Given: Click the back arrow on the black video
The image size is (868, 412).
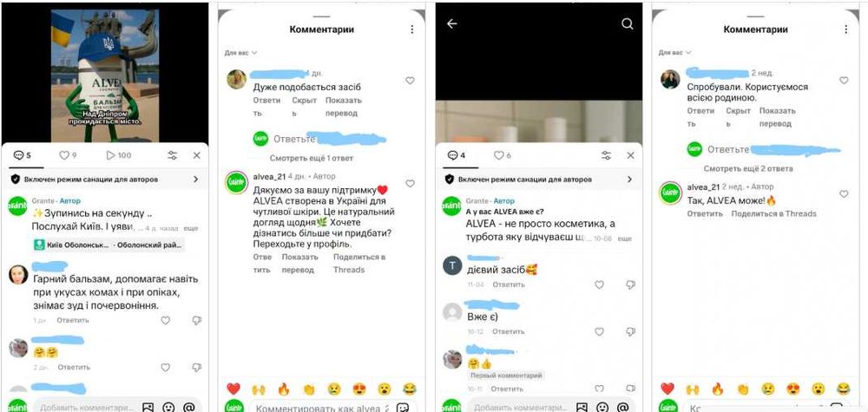Looking at the screenshot, I should pos(451,23).
